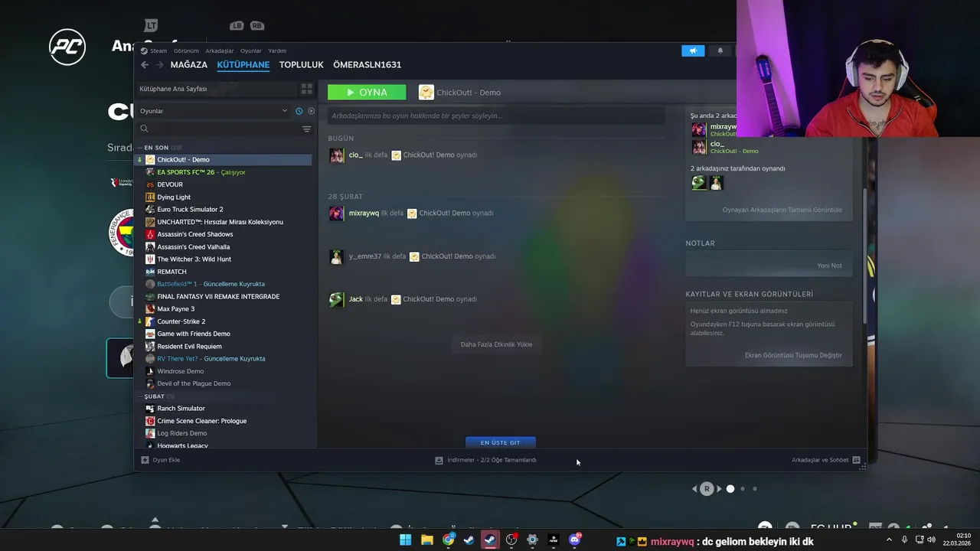
Task: Open the Steam menu
Action: 154,51
